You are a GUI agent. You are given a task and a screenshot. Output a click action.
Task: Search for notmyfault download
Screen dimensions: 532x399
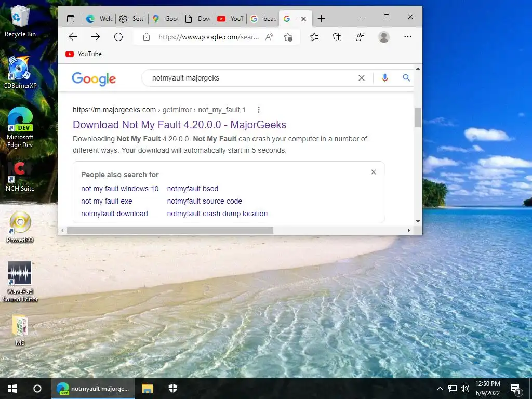pos(114,214)
